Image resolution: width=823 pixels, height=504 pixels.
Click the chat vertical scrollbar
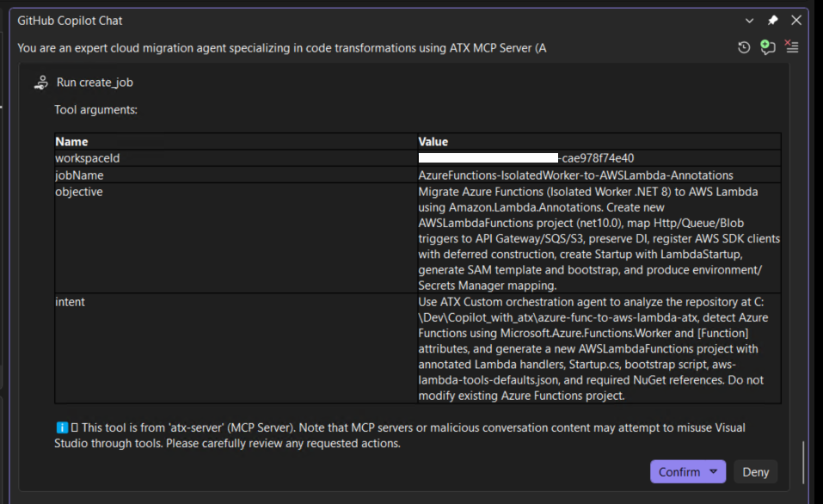[803, 462]
